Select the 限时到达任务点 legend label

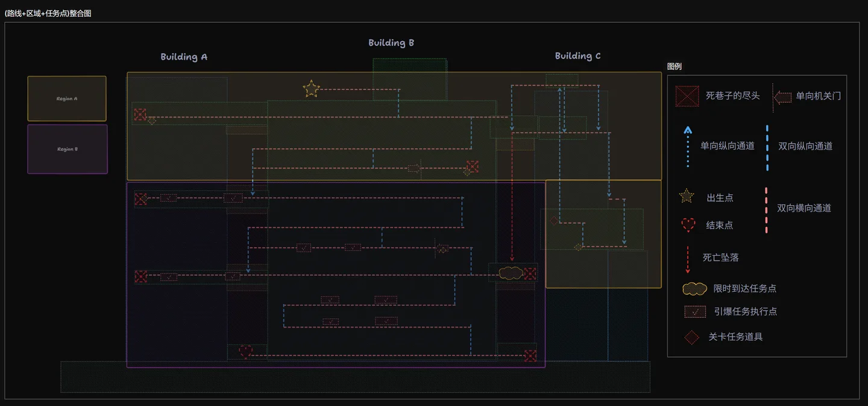(x=745, y=288)
